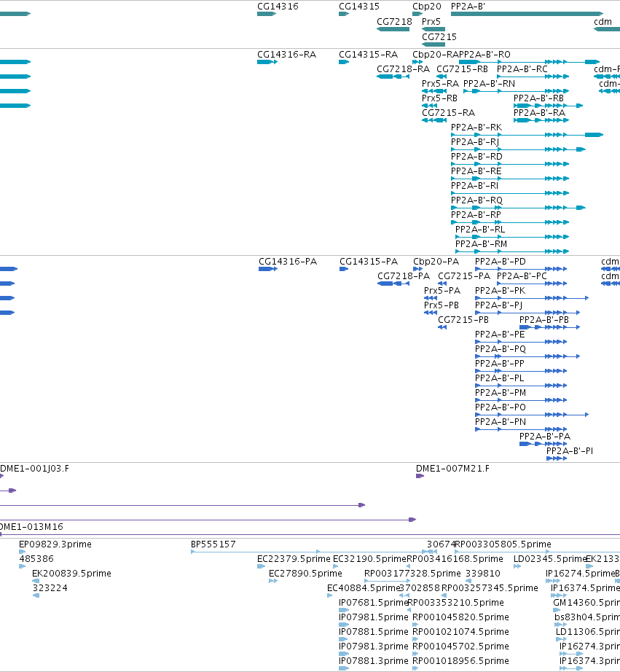Click EST IP07681.5prime
620x672 pixels.
(373, 603)
